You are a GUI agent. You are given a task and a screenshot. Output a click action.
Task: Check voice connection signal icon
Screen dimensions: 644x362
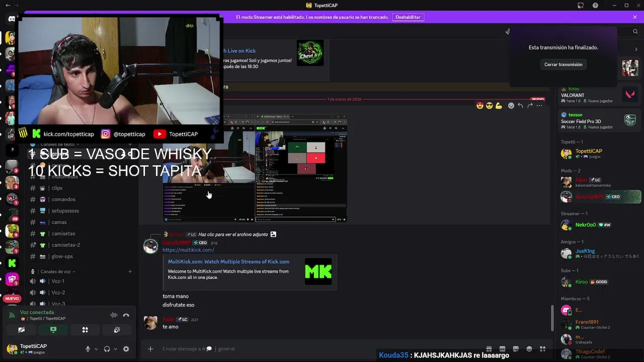[x=12, y=315]
